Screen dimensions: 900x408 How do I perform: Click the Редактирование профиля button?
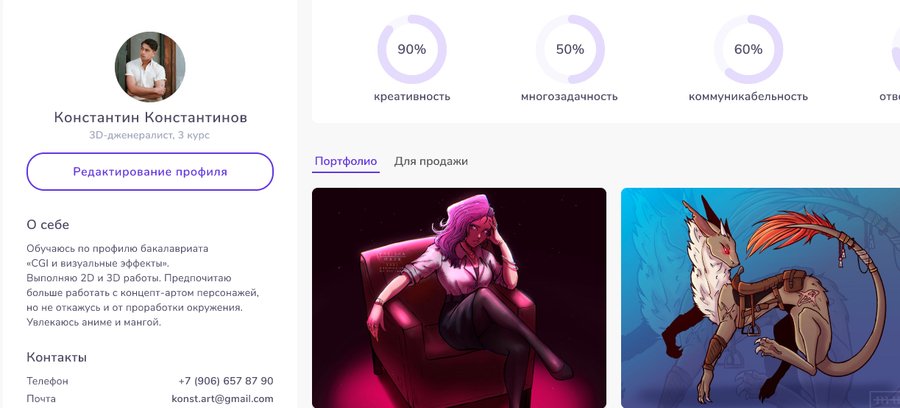click(x=150, y=172)
